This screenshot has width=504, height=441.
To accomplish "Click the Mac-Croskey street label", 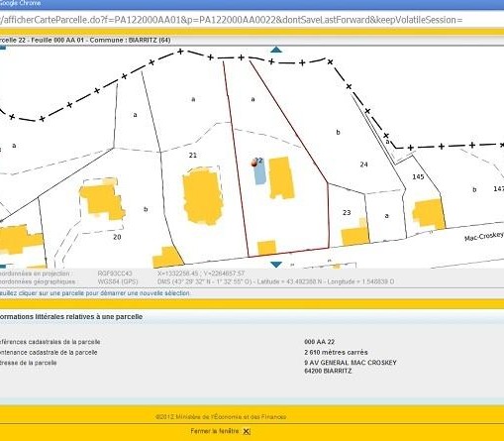I will pyautogui.click(x=484, y=236).
